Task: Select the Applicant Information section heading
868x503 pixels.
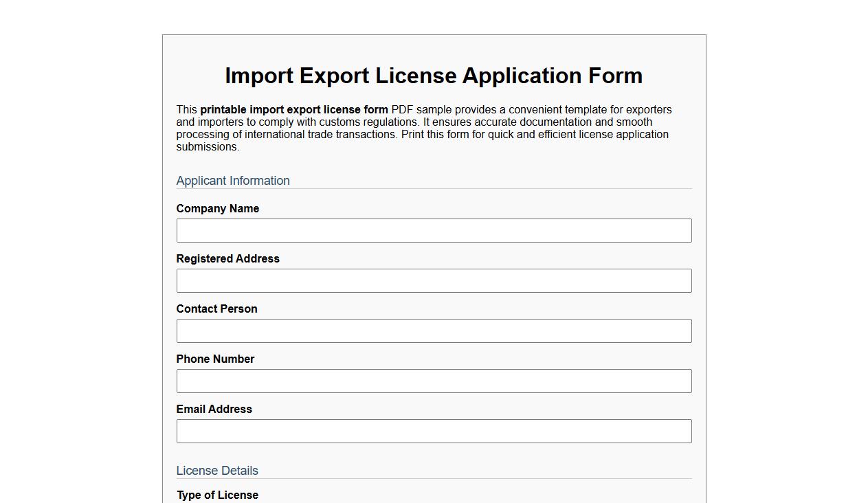Action: click(233, 181)
